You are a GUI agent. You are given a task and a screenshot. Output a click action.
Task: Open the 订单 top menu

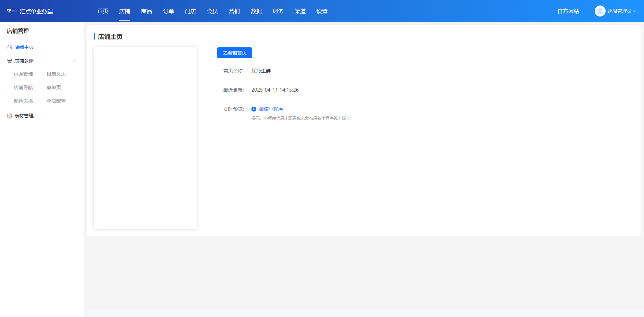pos(169,11)
